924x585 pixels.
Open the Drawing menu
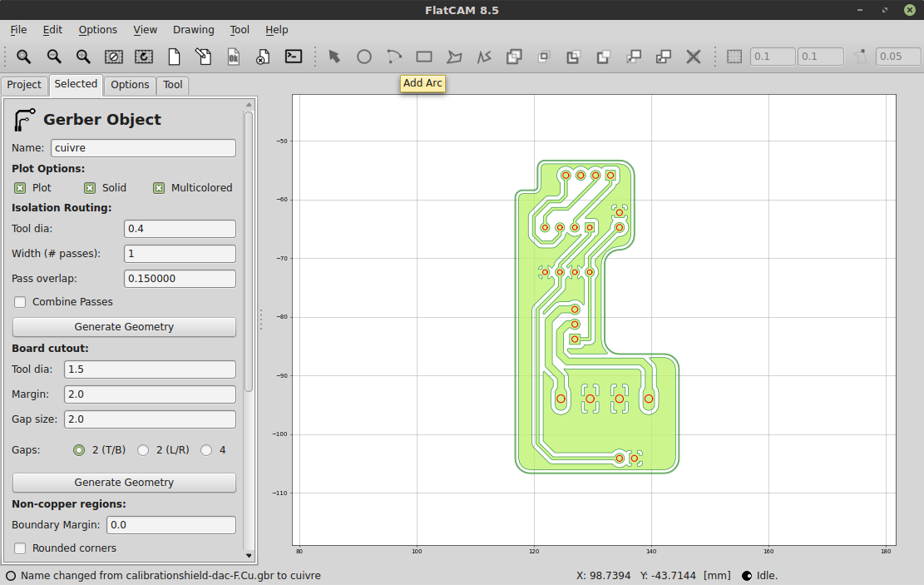point(193,30)
